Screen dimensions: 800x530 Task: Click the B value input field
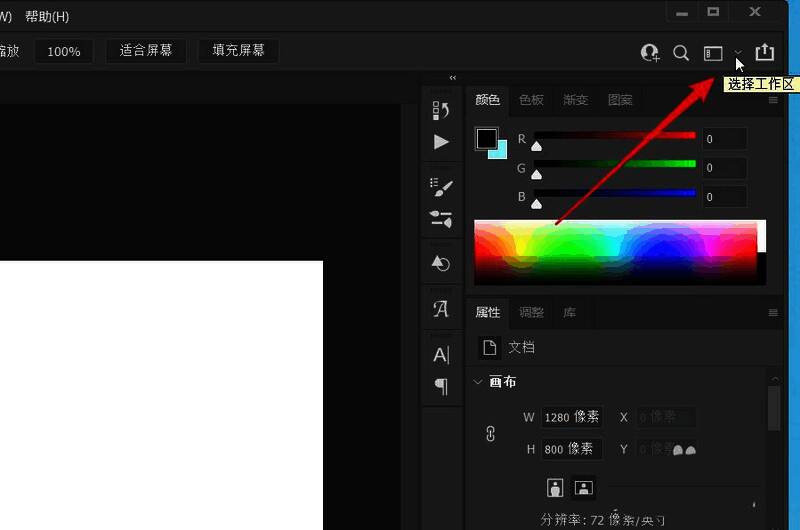pos(724,197)
